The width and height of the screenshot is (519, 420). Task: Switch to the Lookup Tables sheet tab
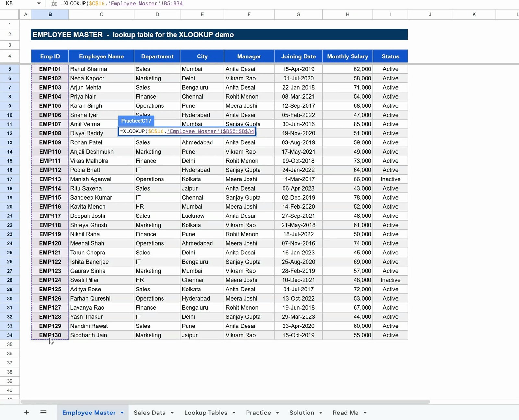tap(206, 413)
